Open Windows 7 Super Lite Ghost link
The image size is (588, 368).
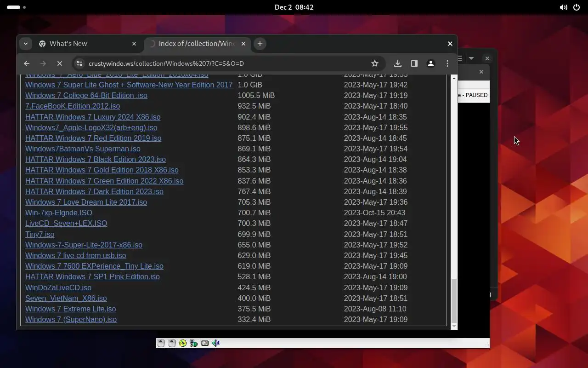[x=129, y=85]
